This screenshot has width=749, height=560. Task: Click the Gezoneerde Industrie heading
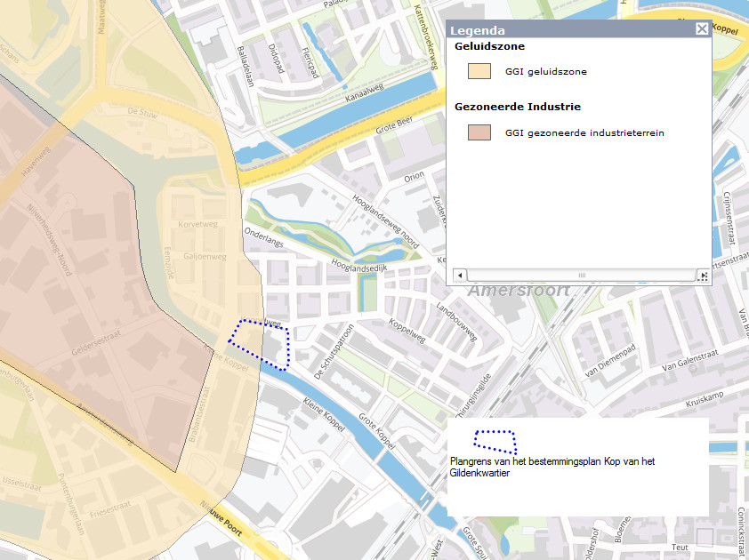click(518, 107)
